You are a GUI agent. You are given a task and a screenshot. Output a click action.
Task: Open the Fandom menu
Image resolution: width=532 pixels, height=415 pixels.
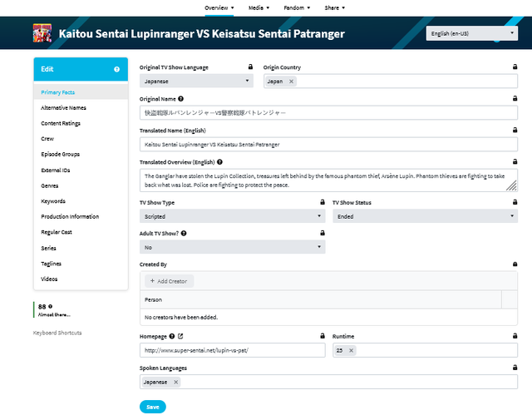click(297, 7)
